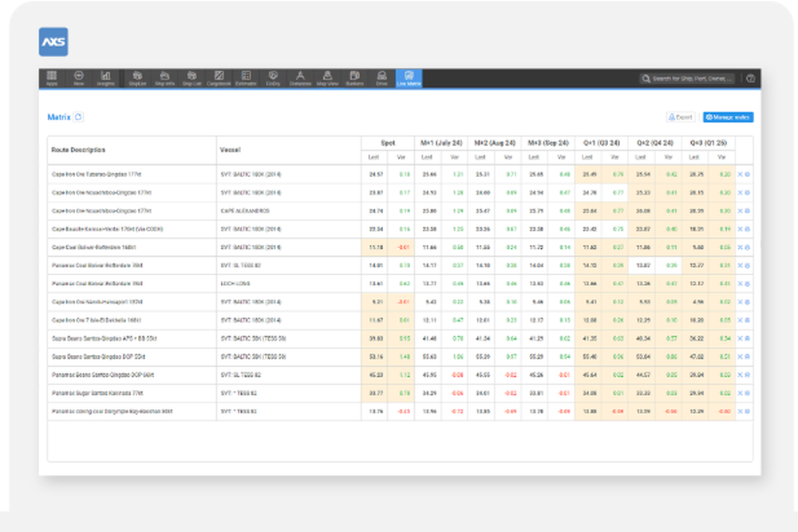
Task: Open Insights from the toolbar
Action: (x=105, y=78)
